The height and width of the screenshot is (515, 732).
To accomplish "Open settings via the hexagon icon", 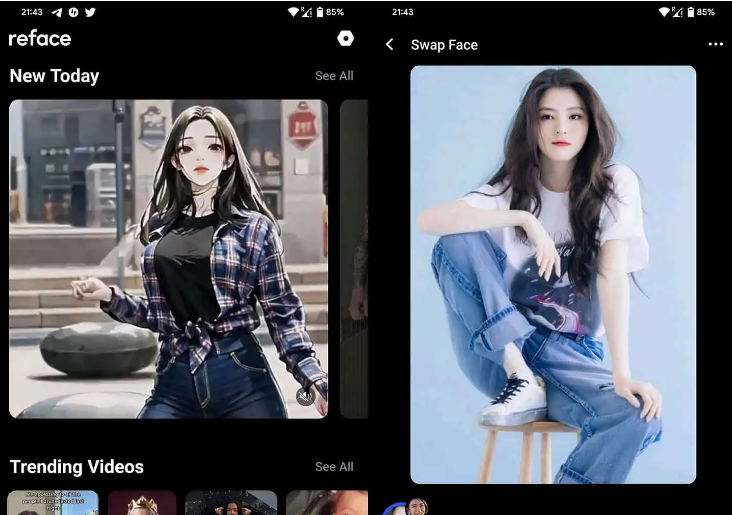I will click(345, 38).
